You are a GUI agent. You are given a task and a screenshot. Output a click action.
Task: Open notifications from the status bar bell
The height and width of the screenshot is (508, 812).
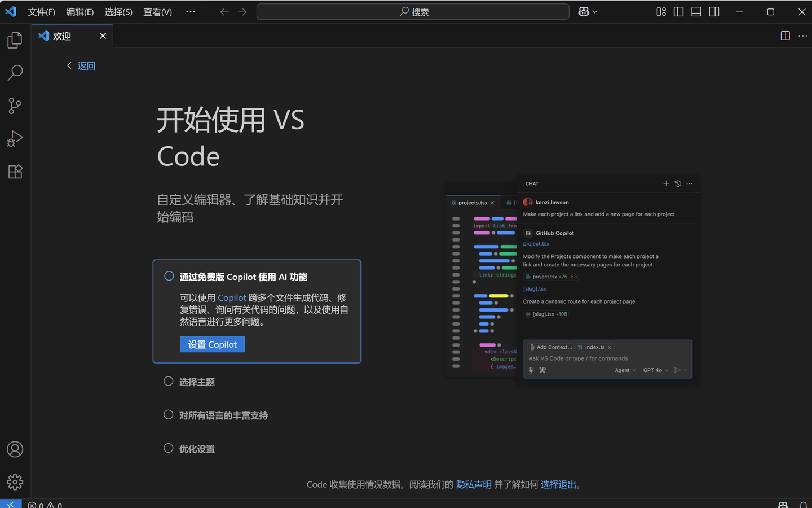pos(805,504)
